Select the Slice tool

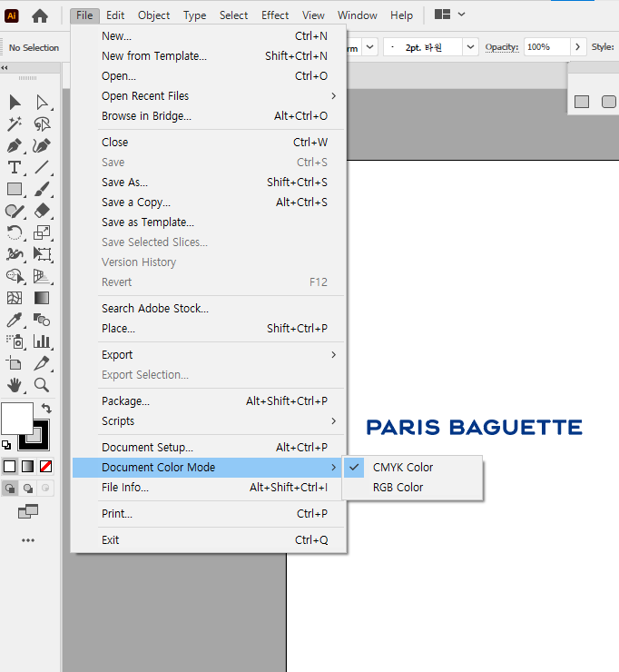click(x=42, y=363)
